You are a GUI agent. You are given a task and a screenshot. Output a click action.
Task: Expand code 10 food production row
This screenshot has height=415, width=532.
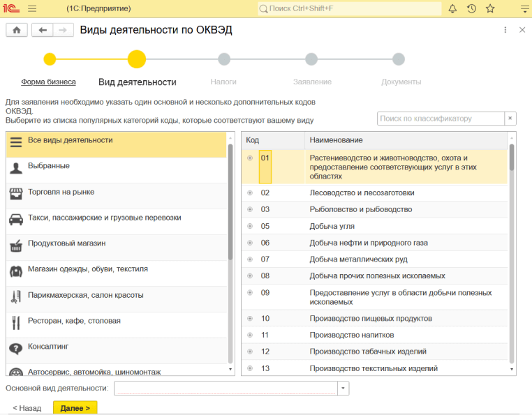pos(250,319)
